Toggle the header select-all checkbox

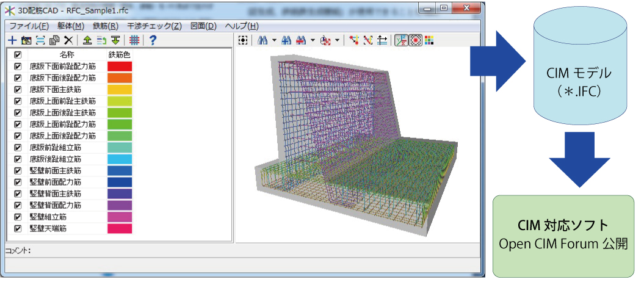(18, 54)
